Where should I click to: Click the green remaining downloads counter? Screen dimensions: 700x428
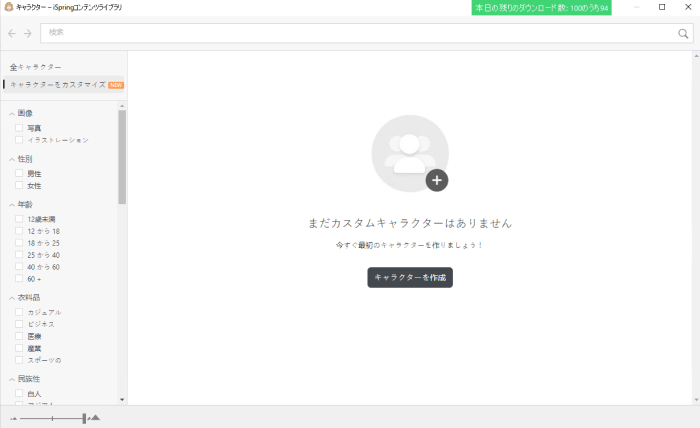coord(542,8)
